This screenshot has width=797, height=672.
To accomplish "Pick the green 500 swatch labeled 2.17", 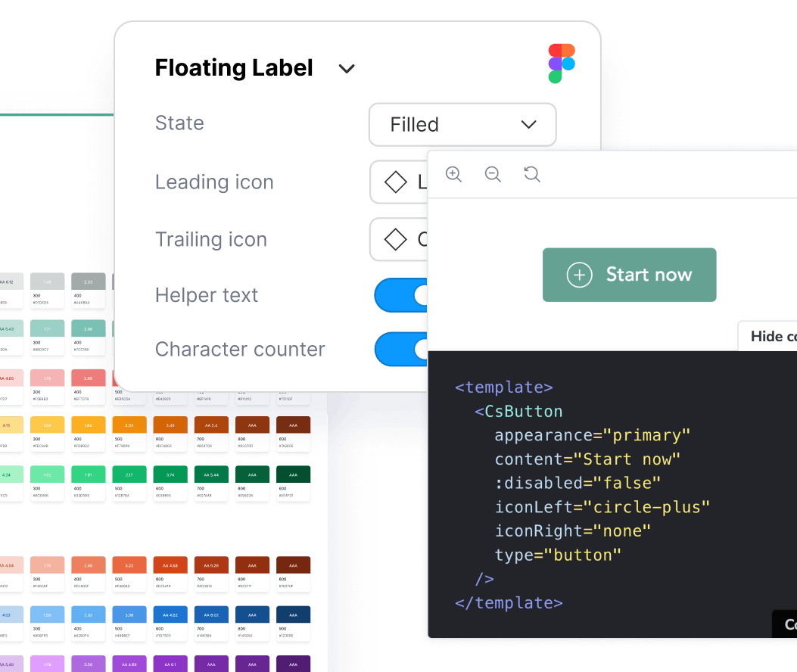I will [129, 474].
